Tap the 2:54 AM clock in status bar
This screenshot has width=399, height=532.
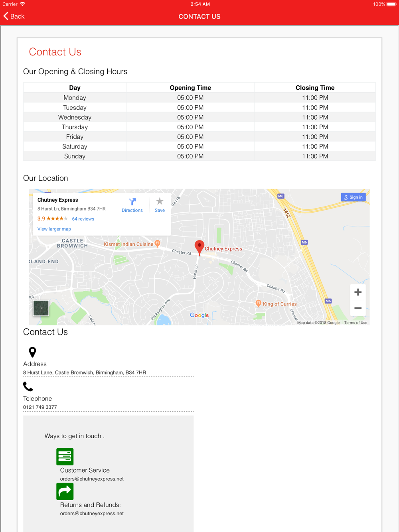point(200,4)
